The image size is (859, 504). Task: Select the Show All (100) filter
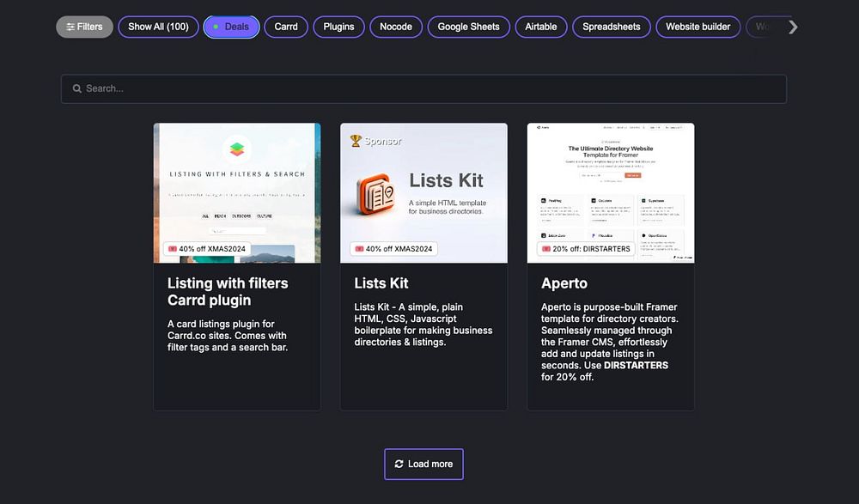(158, 27)
